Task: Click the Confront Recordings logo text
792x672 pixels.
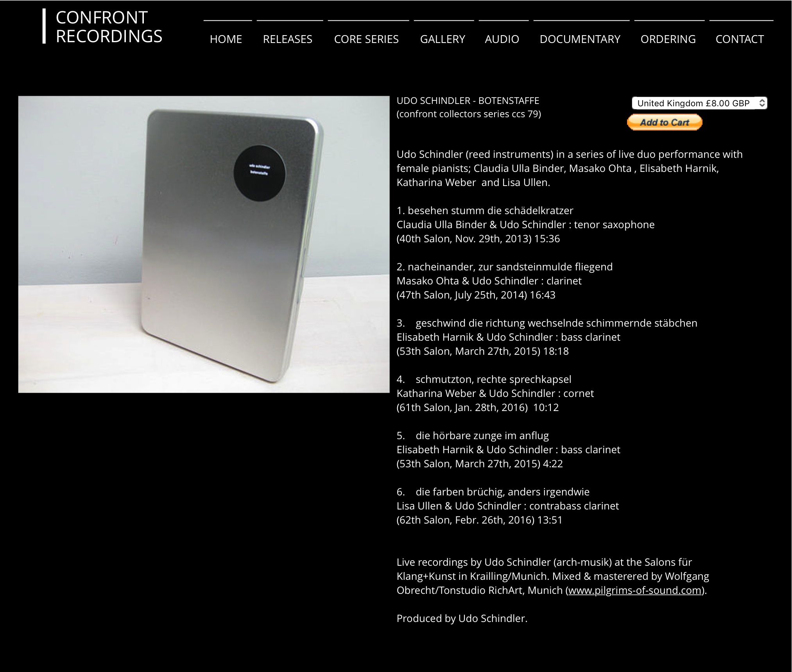Action: [x=109, y=27]
